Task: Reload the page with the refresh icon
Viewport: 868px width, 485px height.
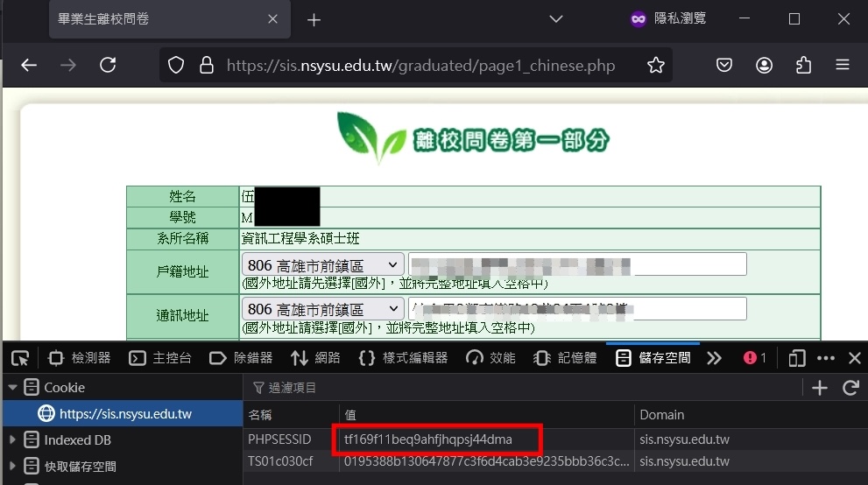Action: [108, 66]
